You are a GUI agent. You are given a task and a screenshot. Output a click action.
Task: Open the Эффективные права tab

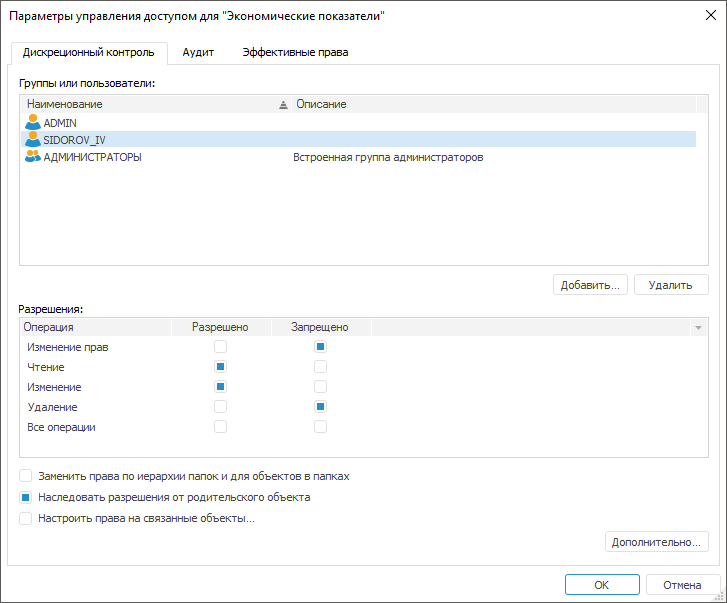[295, 52]
